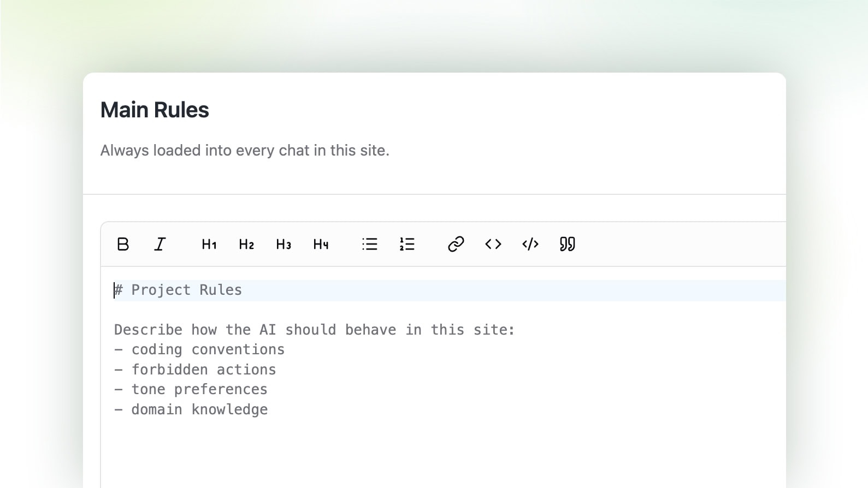Viewport: 868px width, 488px height.
Task: Insert Heading 2 with H2 button
Action: (246, 244)
